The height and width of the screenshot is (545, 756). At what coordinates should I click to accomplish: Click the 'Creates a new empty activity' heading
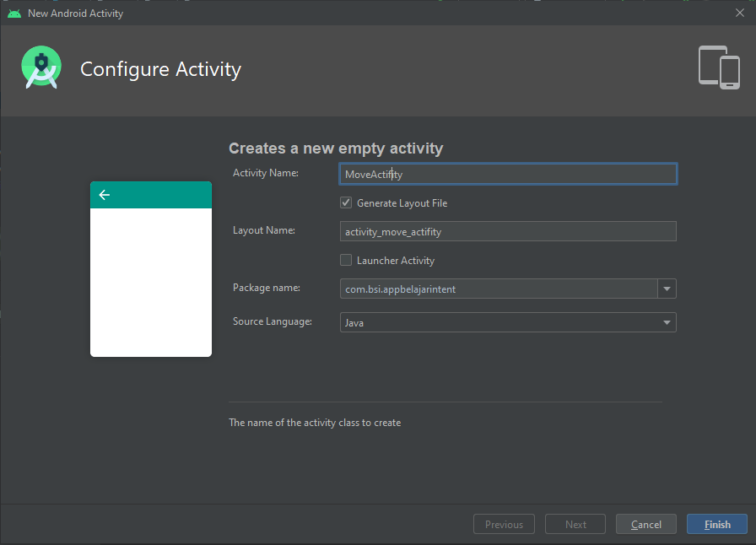click(x=336, y=148)
